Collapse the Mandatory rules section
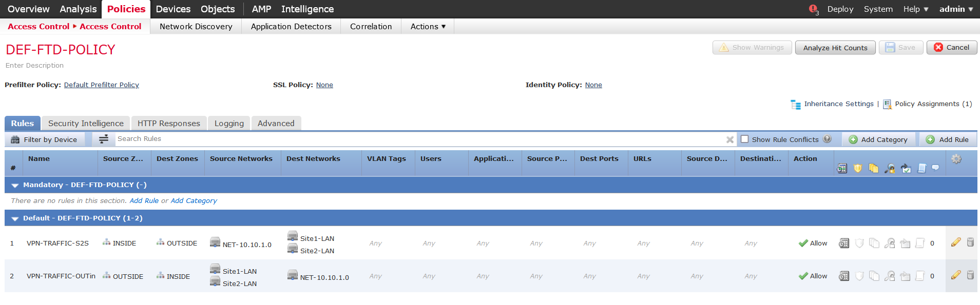Screen dimensions: 980x305 (15, 185)
